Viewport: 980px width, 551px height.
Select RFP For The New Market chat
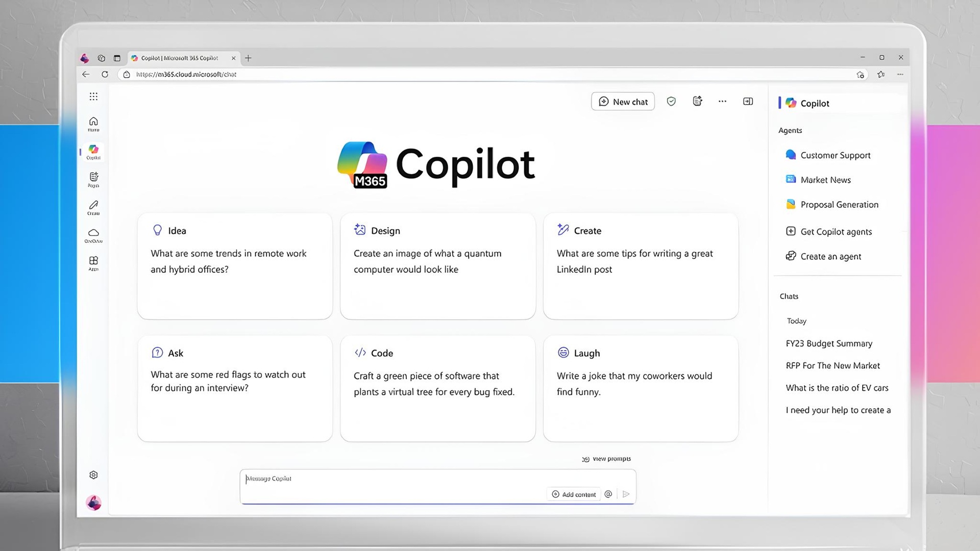(832, 365)
